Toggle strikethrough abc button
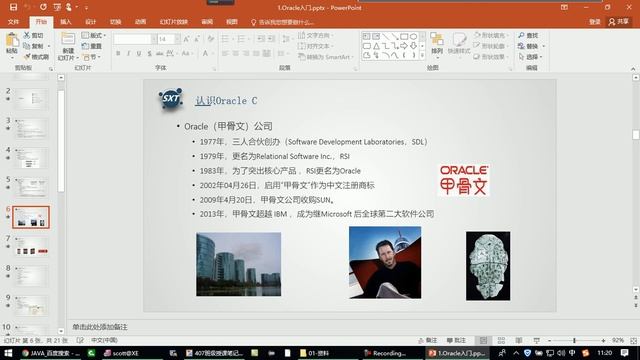Image resolution: width=640 pixels, height=360 pixels. [x=160, y=53]
